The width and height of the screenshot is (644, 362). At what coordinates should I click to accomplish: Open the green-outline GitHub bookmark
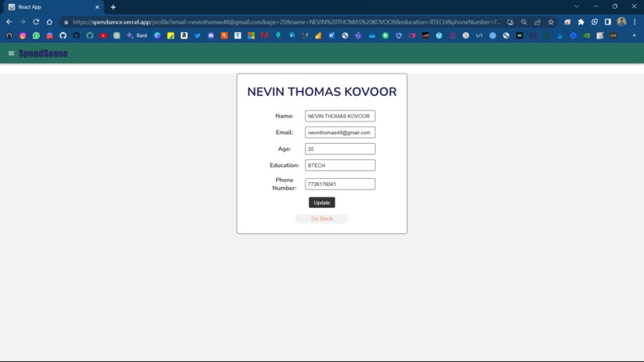[89, 36]
